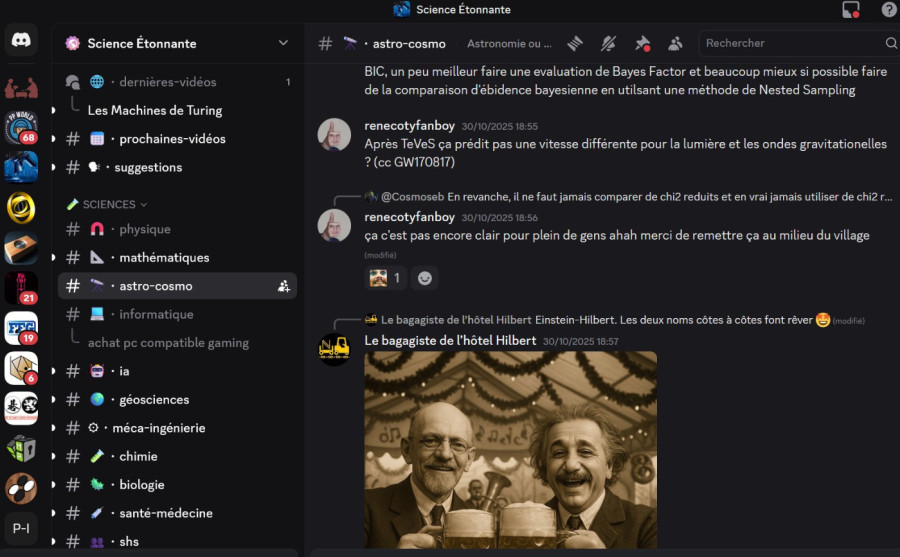Screen dimensions: 900x557
Task: Add a reaction via smiley button
Action: click(425, 278)
